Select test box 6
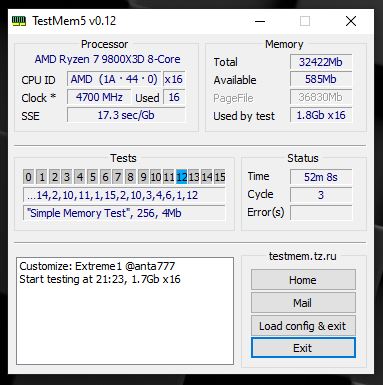 click(105, 177)
